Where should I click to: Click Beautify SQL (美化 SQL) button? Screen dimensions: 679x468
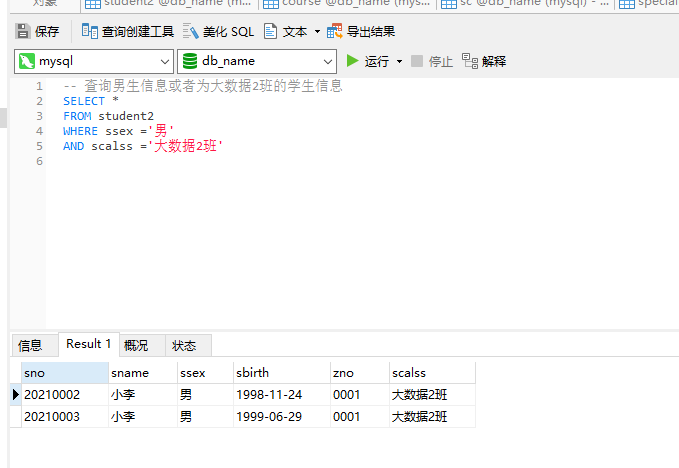tap(218, 31)
